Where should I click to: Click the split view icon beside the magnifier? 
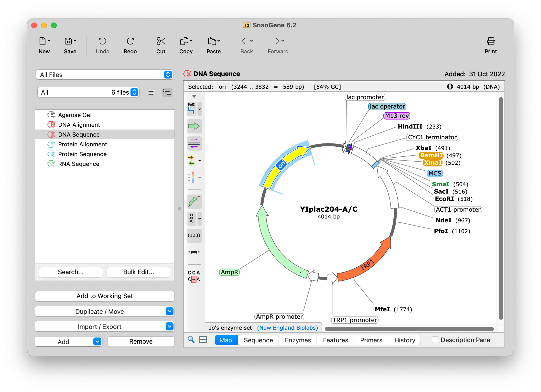click(x=203, y=340)
